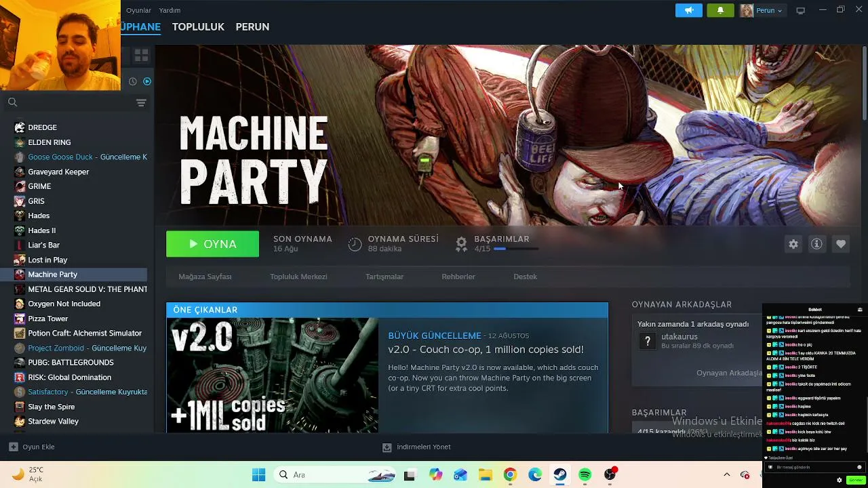This screenshot has height=488, width=868.
Task: Open Machine Party settings gear
Action: [x=793, y=244]
